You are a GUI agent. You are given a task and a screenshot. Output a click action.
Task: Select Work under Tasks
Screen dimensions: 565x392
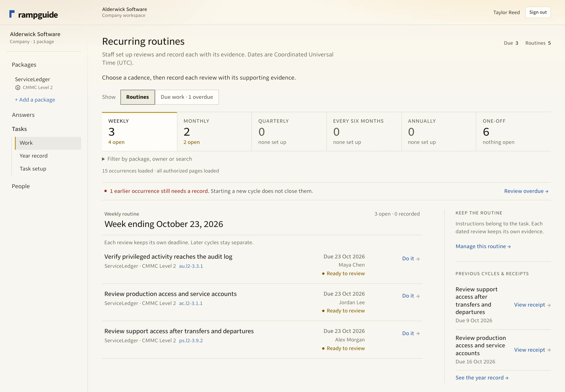(48, 143)
